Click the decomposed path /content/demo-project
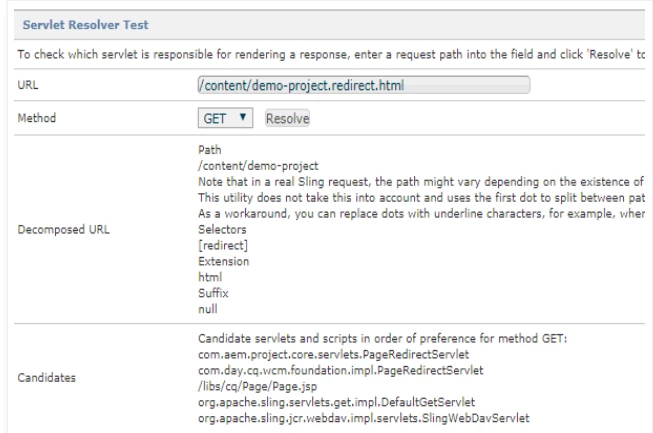The height and width of the screenshot is (433, 653). 247,163
